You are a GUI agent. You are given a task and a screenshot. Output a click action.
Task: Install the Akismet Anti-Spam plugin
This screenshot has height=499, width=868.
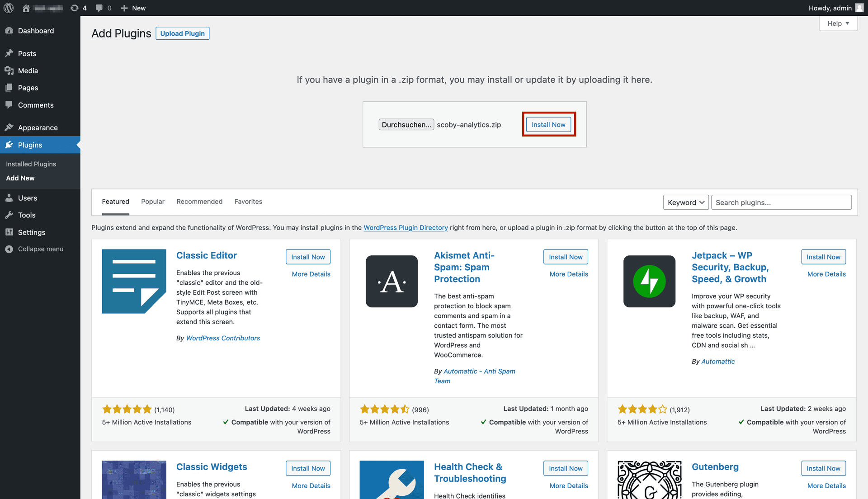(x=566, y=257)
